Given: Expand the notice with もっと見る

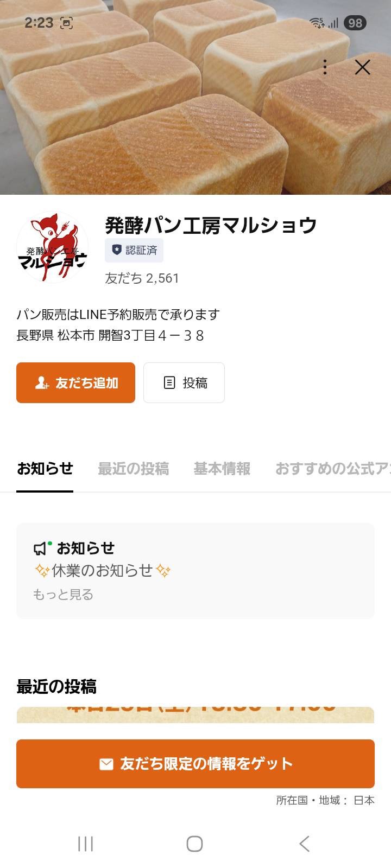Looking at the screenshot, I should click(x=63, y=595).
